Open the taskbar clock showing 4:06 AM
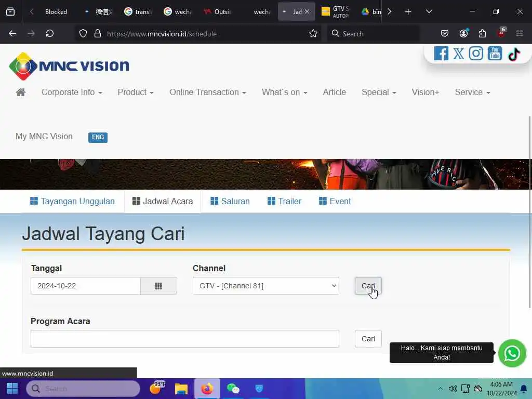Image resolution: width=532 pixels, height=399 pixels. pyautogui.click(x=501, y=389)
